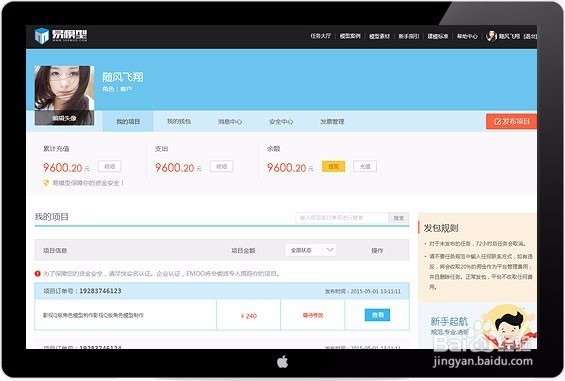Click the 易模型 cube logo
This screenshot has width=565, height=381.
[42, 36]
